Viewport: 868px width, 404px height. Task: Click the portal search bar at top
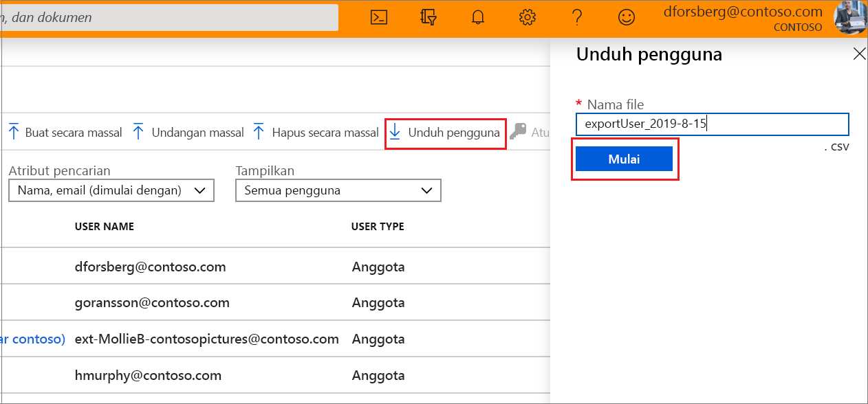[169, 17]
